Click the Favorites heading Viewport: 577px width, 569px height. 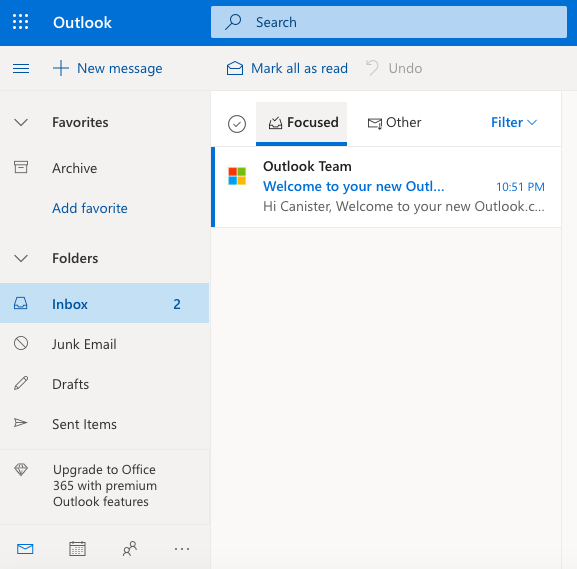(80, 123)
